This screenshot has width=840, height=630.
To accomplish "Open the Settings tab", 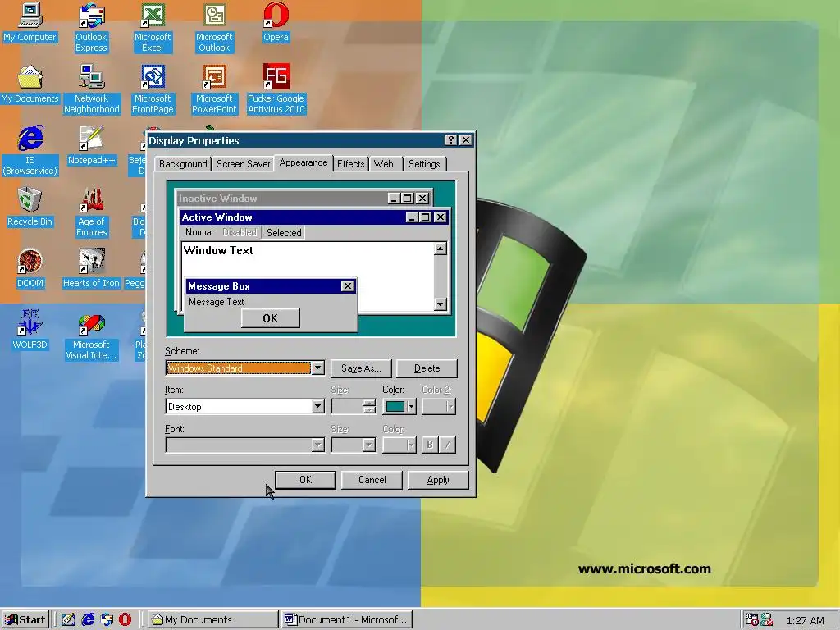I will pos(424,164).
